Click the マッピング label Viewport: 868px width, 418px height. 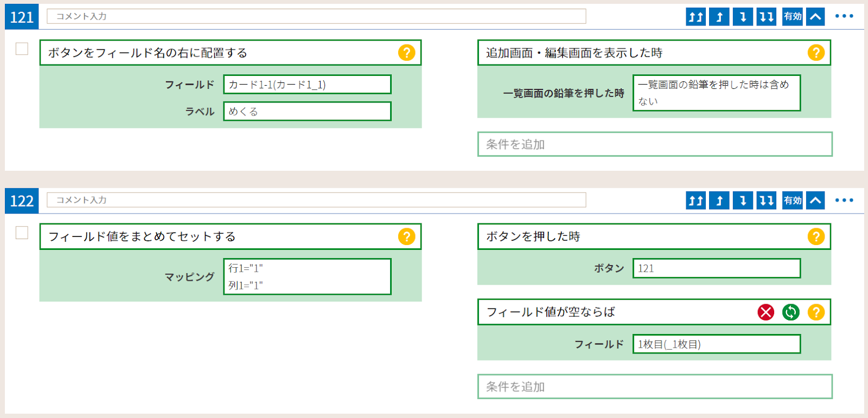(190, 276)
